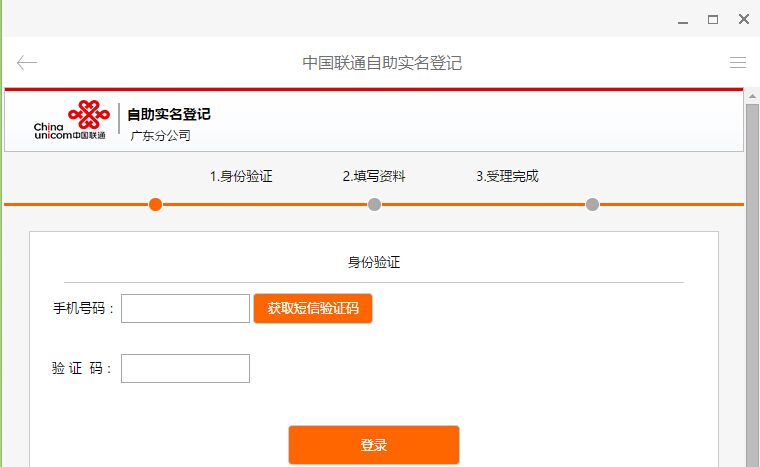Image resolution: width=760 pixels, height=467 pixels.
Task: Click the 自助实名登记 header text
Action: click(x=169, y=114)
